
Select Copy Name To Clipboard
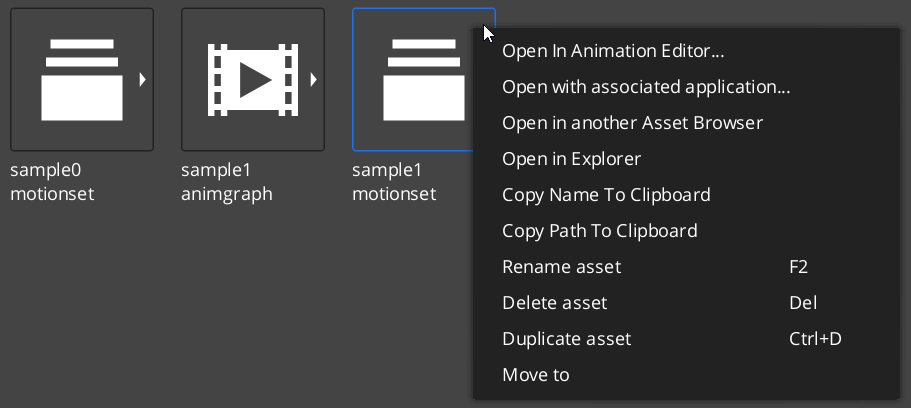606,195
